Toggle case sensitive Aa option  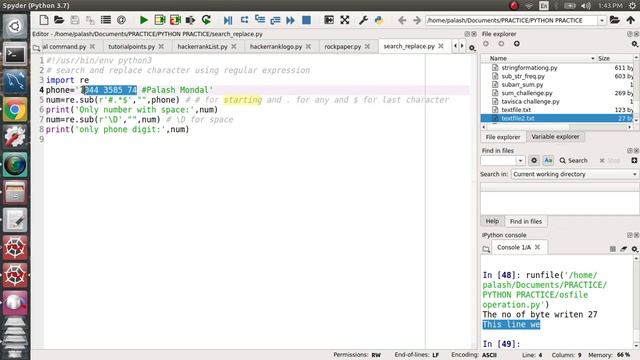tap(548, 160)
